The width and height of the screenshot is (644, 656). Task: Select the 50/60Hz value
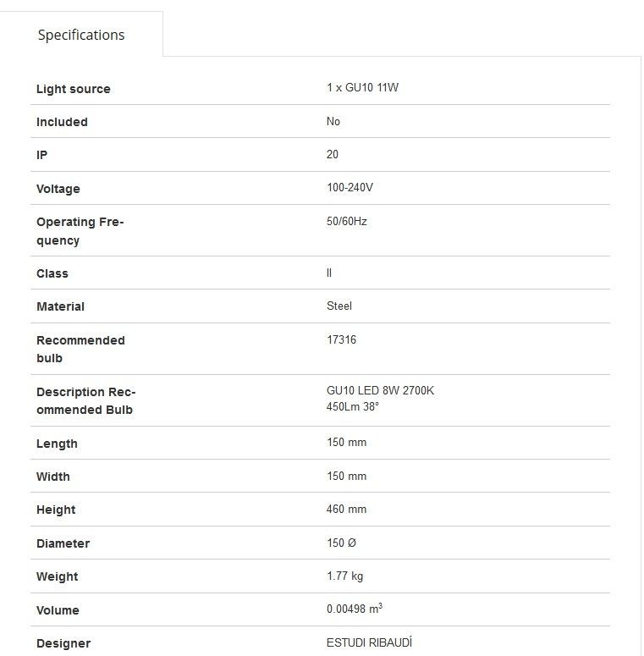pos(347,221)
